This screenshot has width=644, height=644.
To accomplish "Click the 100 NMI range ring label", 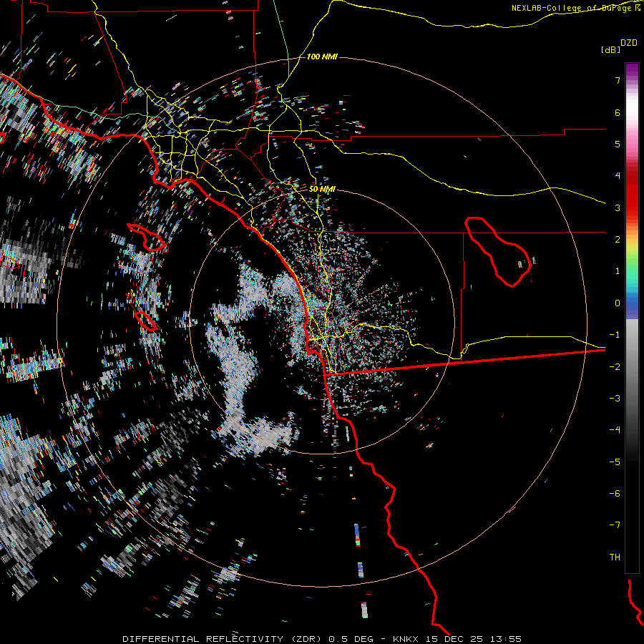I will point(322,57).
